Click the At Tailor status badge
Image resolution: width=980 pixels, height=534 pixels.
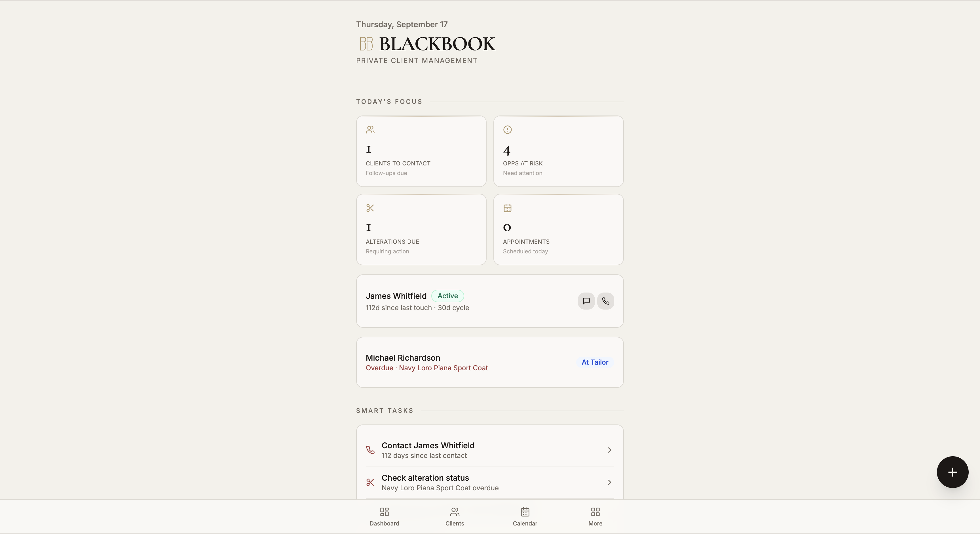coord(595,362)
